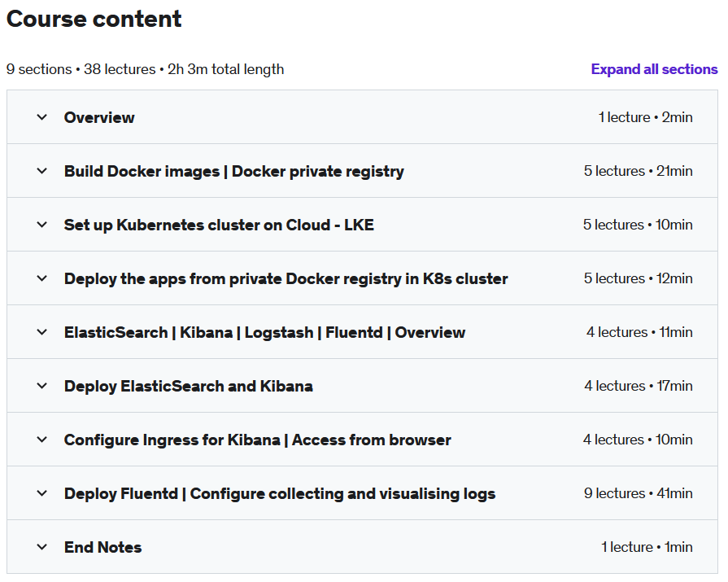This screenshot has height=582, width=728.
Task: Expand chevron for Configure Ingress for Kibana
Action: click(41, 440)
